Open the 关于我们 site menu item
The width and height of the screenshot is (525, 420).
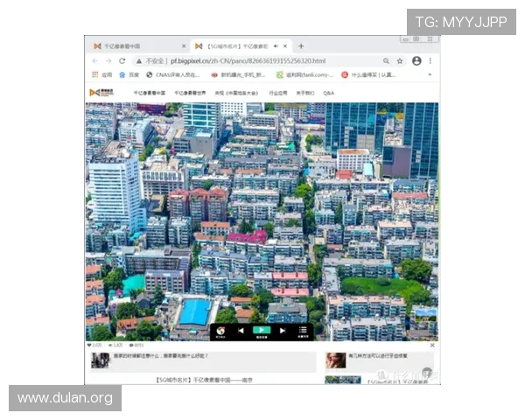click(305, 93)
